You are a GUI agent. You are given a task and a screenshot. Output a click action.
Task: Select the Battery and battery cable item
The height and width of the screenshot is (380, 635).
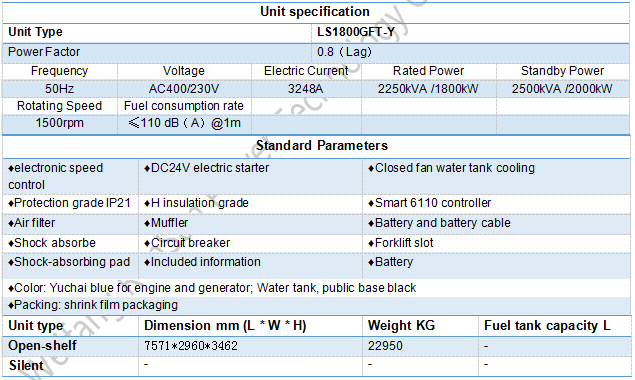[x=439, y=223]
